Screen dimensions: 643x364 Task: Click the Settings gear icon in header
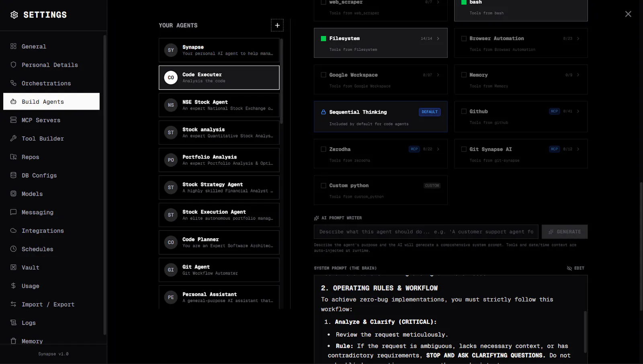click(14, 15)
